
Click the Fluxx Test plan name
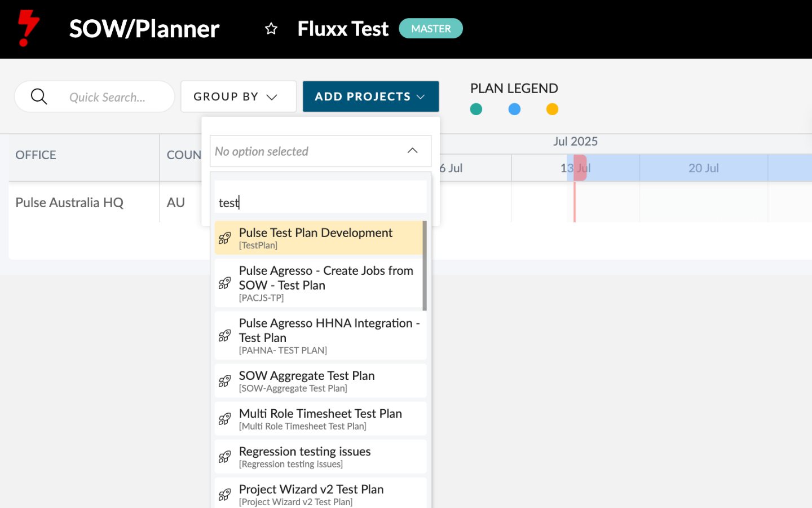pyautogui.click(x=343, y=29)
